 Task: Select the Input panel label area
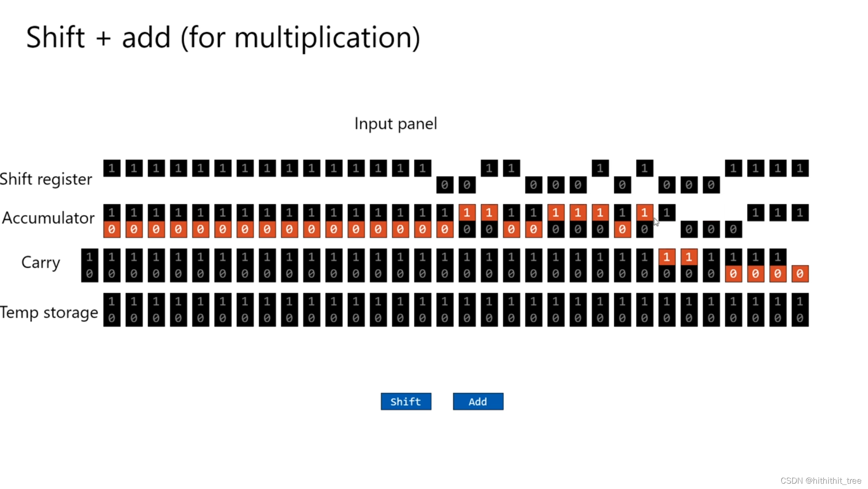395,124
